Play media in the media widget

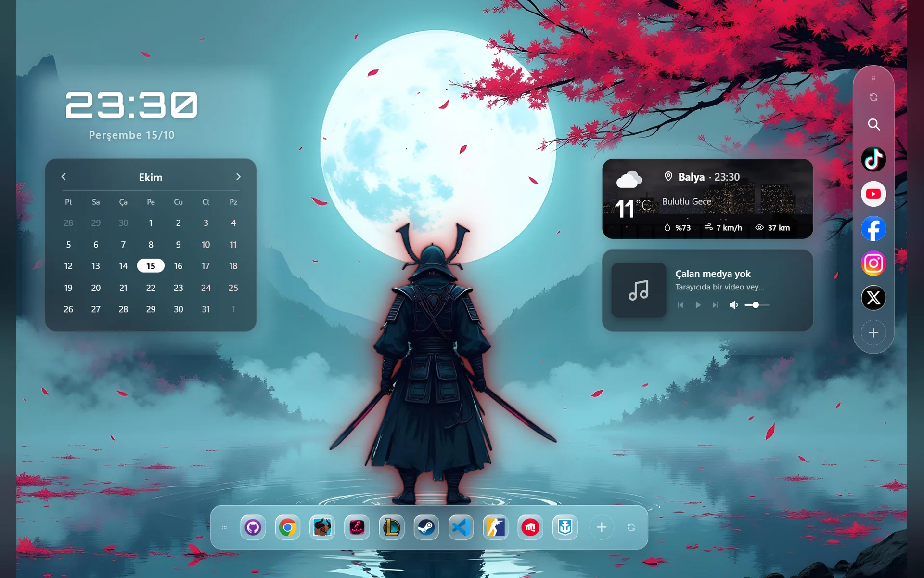pyautogui.click(x=698, y=305)
